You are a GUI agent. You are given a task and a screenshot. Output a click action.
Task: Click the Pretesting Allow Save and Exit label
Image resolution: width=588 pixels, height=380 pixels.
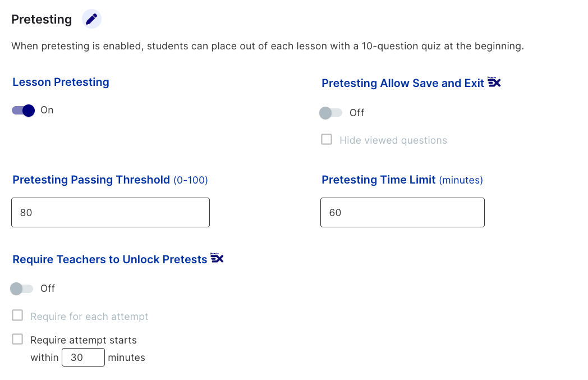[x=402, y=83]
